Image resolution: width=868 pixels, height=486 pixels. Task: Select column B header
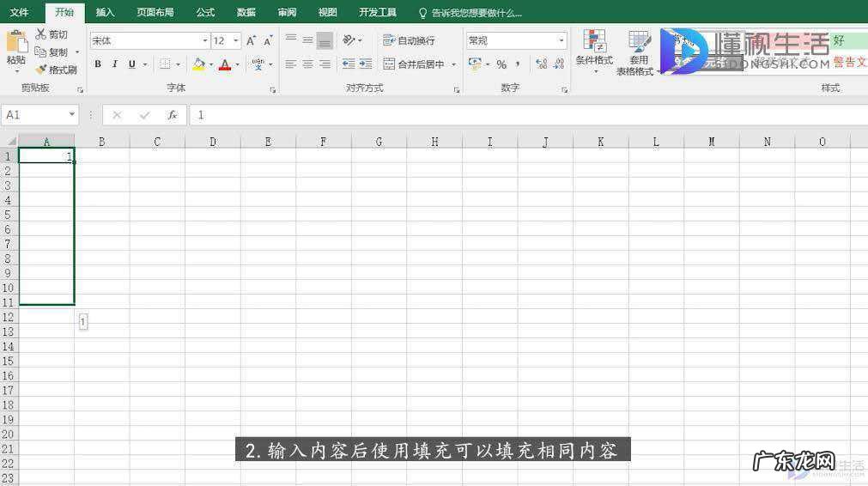102,142
